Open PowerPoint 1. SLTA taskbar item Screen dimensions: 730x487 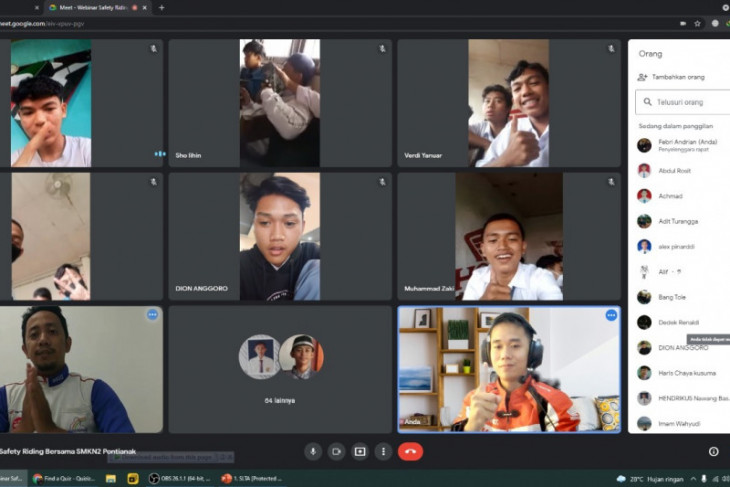tap(252, 479)
